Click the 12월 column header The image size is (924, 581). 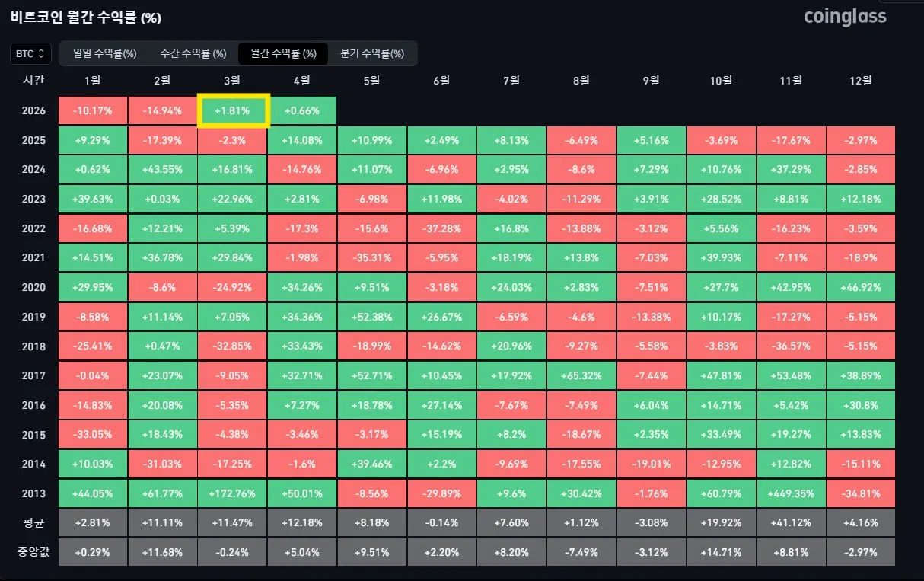[x=860, y=81]
